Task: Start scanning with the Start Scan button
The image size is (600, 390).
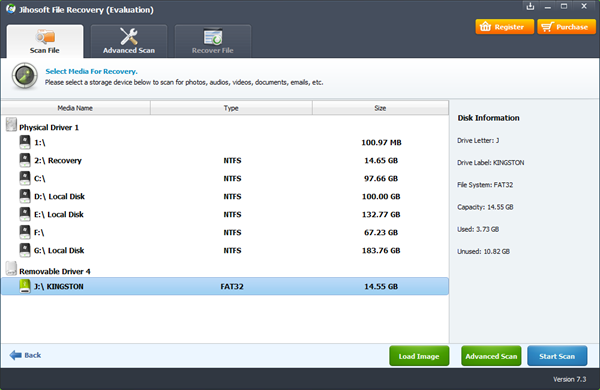Action: [557, 356]
